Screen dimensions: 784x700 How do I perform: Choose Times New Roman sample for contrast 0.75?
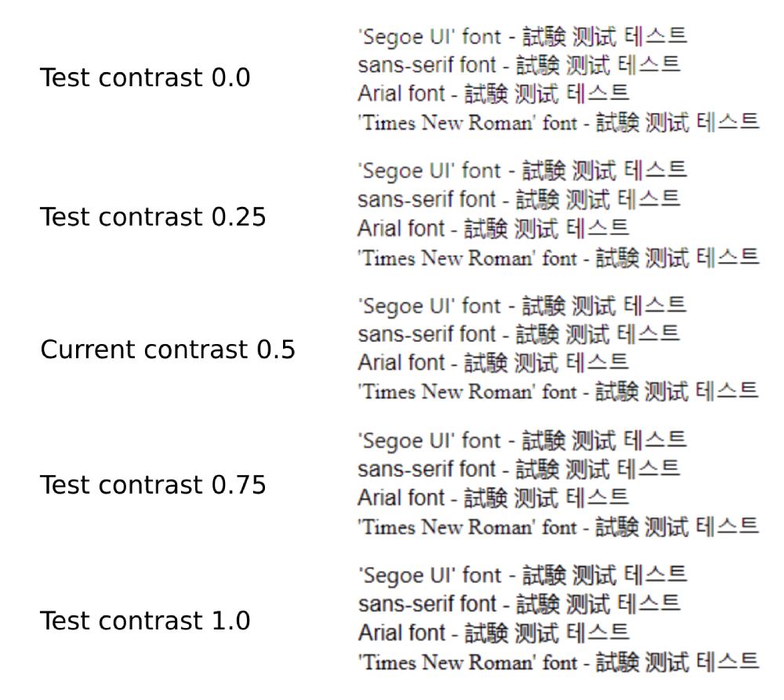pyautogui.click(x=558, y=527)
